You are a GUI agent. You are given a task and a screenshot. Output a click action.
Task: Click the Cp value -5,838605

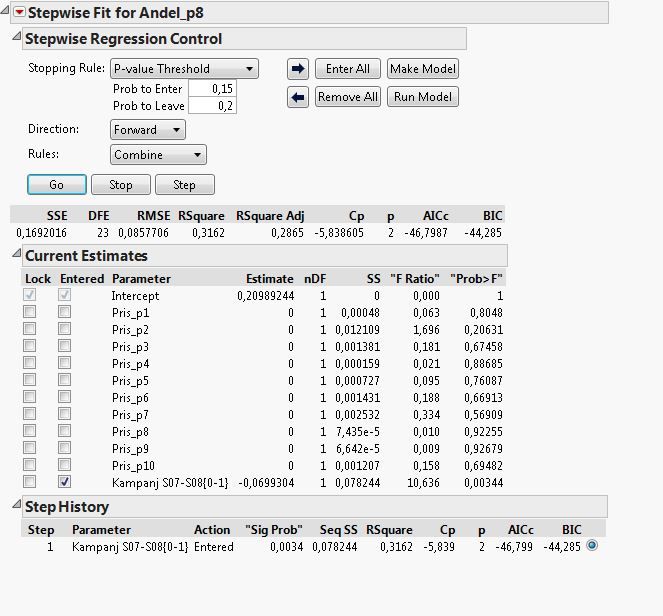[x=339, y=233]
